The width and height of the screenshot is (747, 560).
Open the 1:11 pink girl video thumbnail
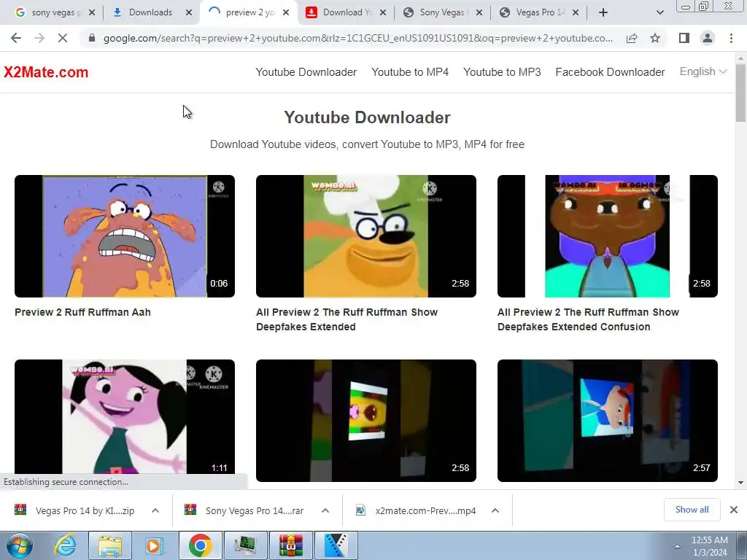(124, 416)
